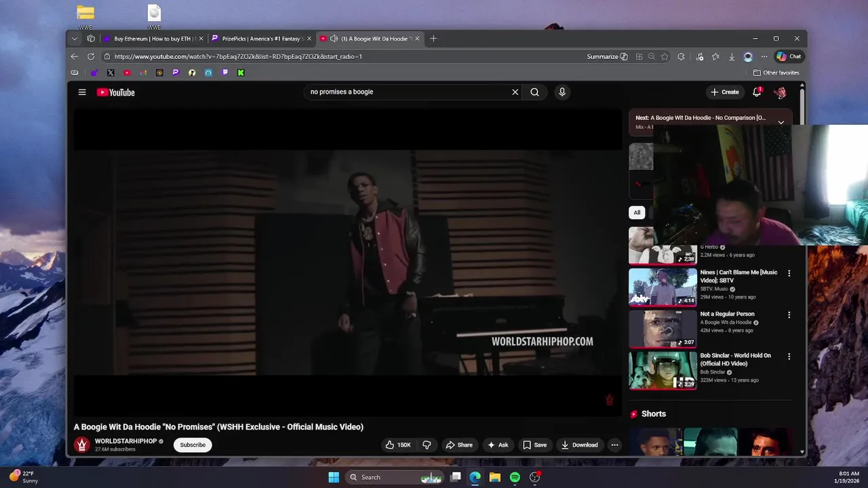The height and width of the screenshot is (488, 868).
Task: Open a new browser tab
Action: point(433,39)
